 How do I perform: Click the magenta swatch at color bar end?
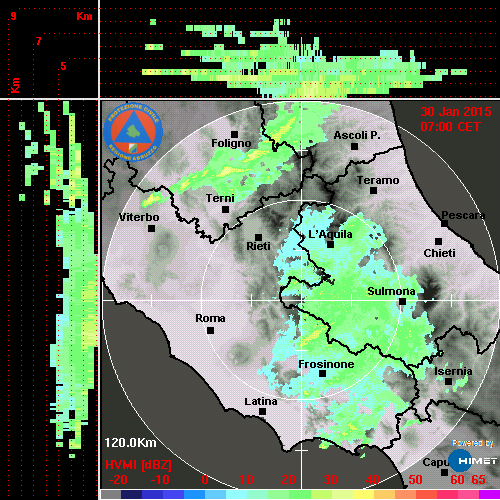click(x=489, y=495)
